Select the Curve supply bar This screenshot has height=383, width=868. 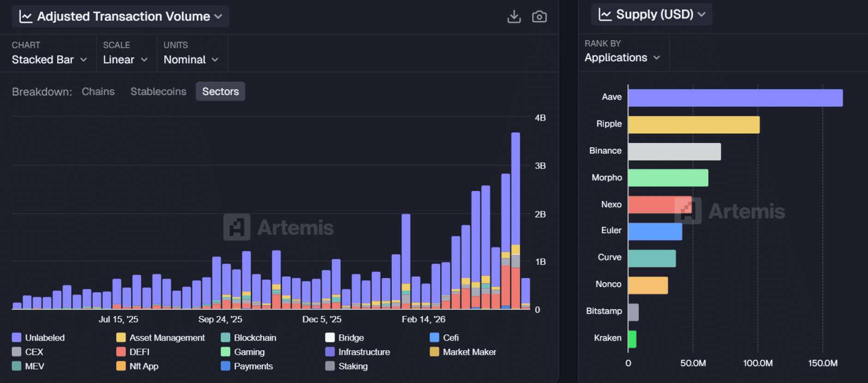[652, 258]
